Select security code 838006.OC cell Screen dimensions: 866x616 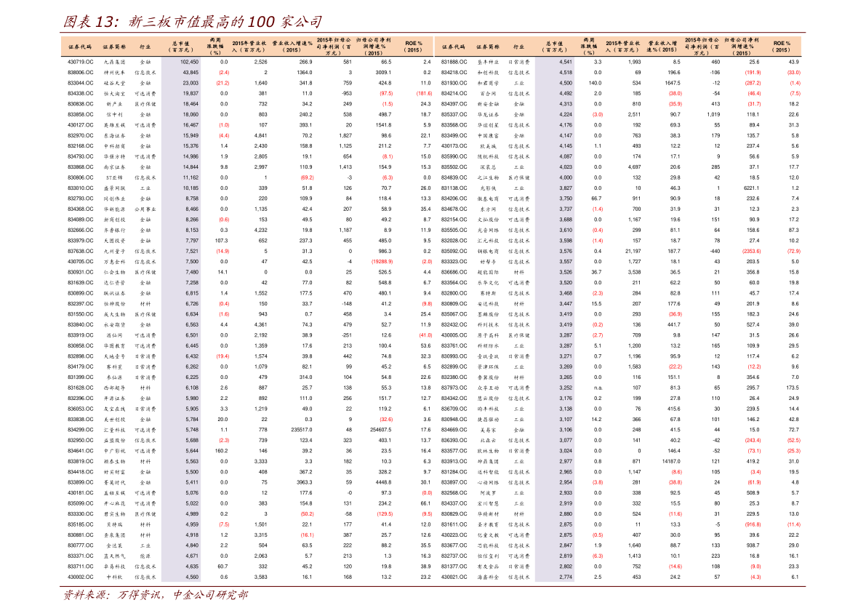point(79,73)
